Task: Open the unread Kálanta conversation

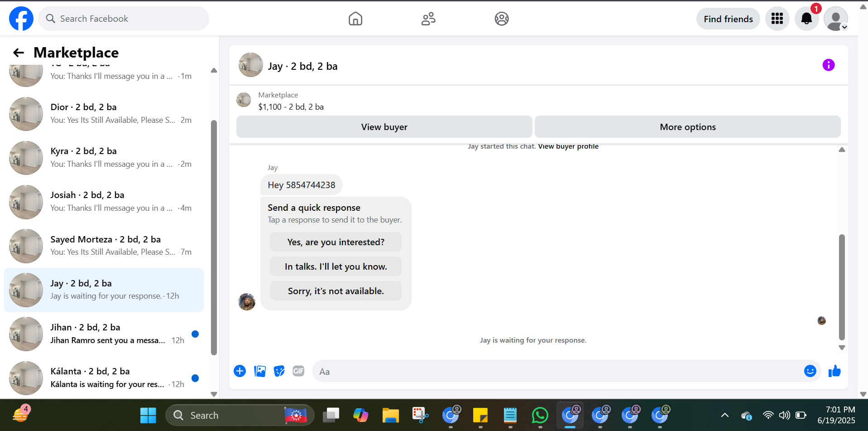Action: coord(104,378)
